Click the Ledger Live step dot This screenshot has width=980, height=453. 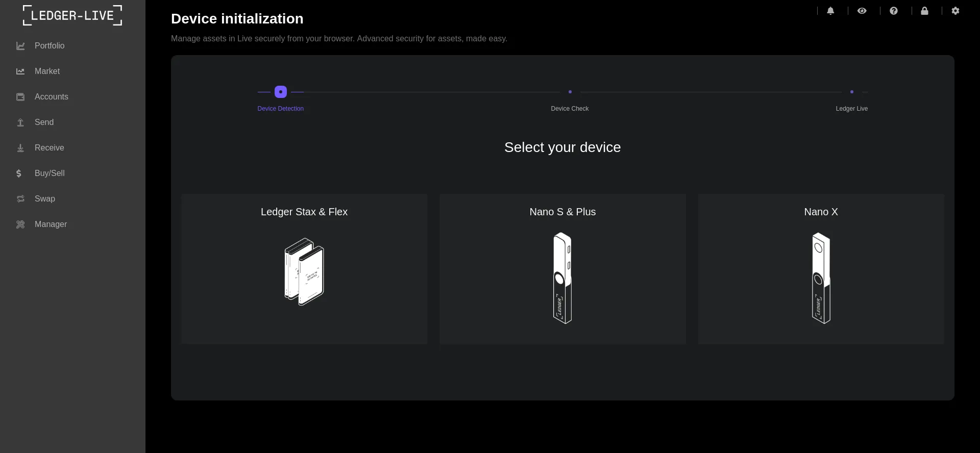[852, 92]
